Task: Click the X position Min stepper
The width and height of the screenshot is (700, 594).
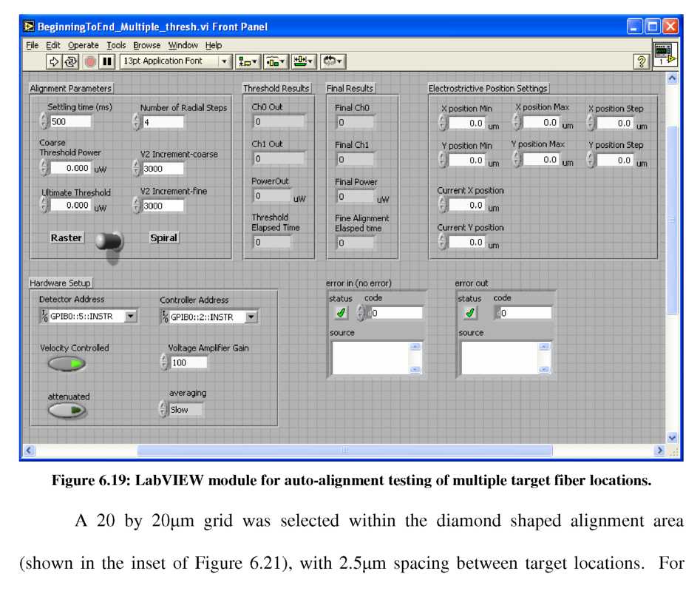Action: coord(443,122)
